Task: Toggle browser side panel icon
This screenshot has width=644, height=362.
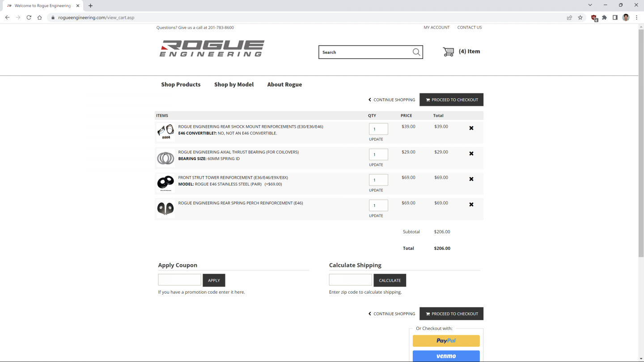Action: 615,17
